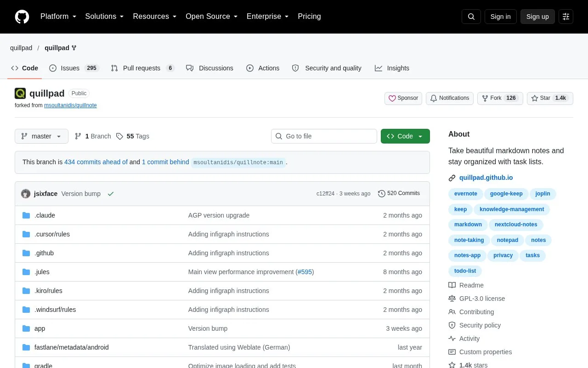Screen dimensions: 588x368
Task: Click the Sign up button
Action: click(537, 17)
